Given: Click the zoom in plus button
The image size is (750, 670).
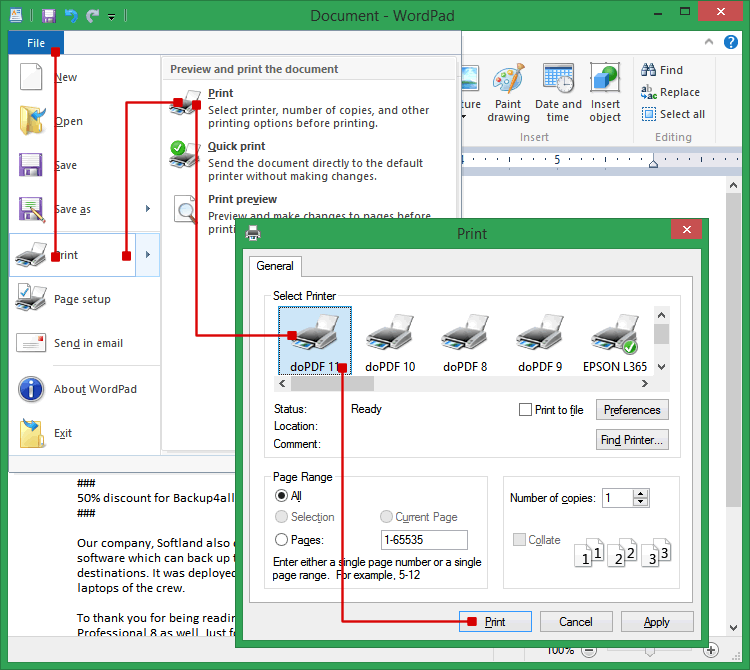Looking at the screenshot, I should pos(711,650).
